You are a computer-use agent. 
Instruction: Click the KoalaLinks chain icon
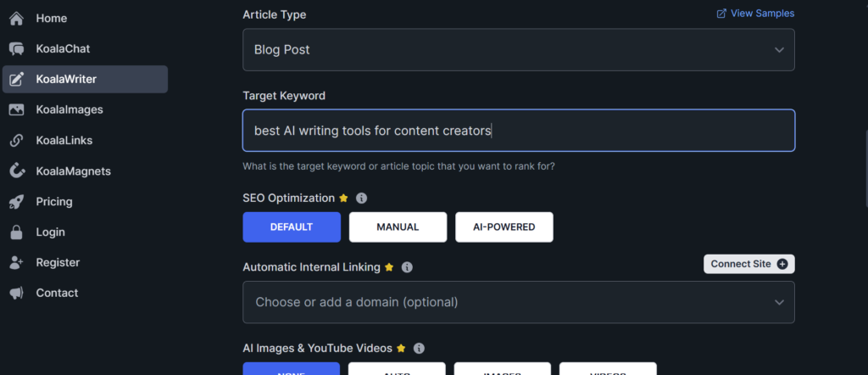point(16,141)
